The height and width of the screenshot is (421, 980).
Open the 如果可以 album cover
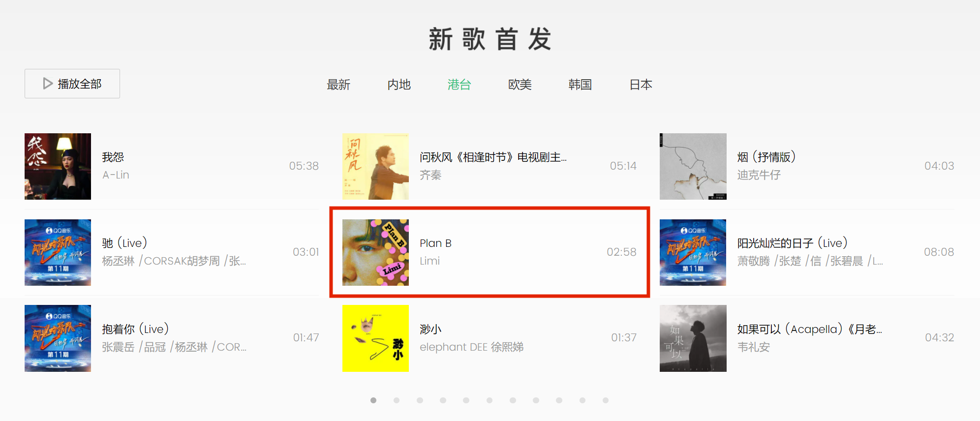pyautogui.click(x=693, y=338)
